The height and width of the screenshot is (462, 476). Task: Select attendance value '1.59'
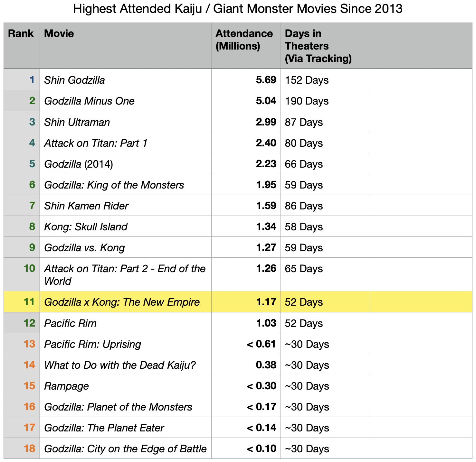coord(266,206)
